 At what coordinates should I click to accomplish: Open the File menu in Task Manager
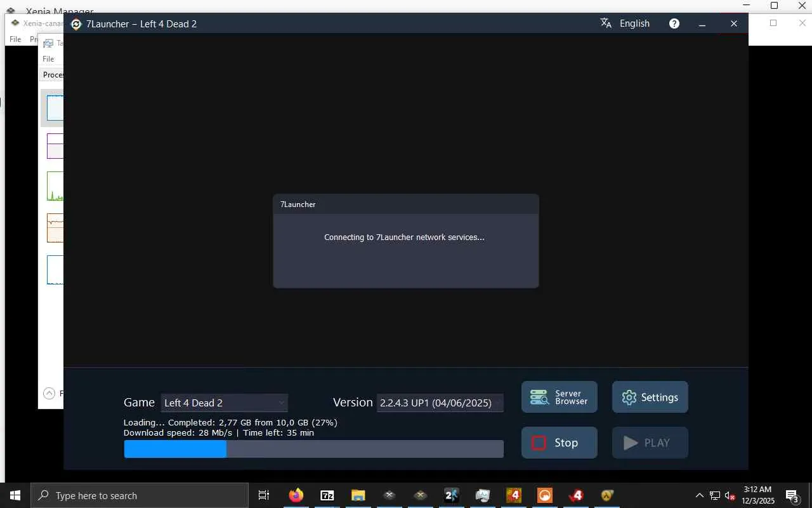click(48, 59)
